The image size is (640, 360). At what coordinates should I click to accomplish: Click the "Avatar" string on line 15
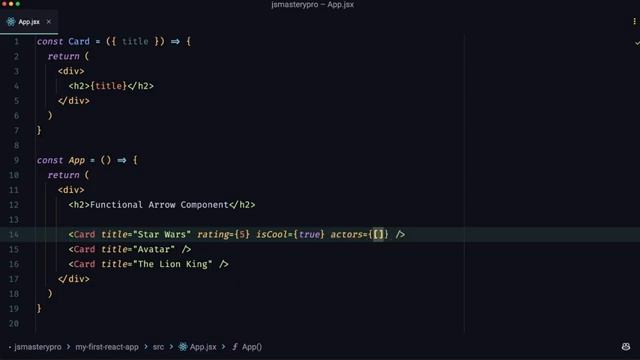pyautogui.click(x=154, y=249)
